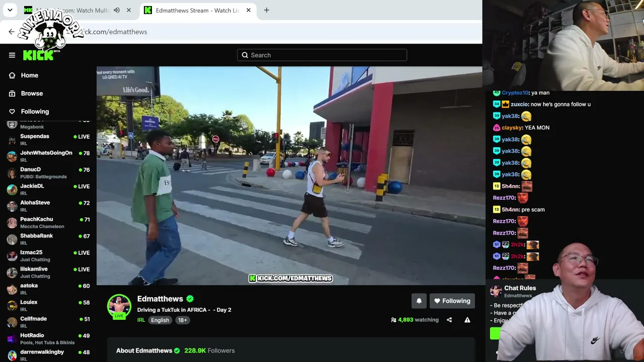The image size is (644, 362).
Task: Open Suspendas channel in sidebar
Action: pos(48,140)
